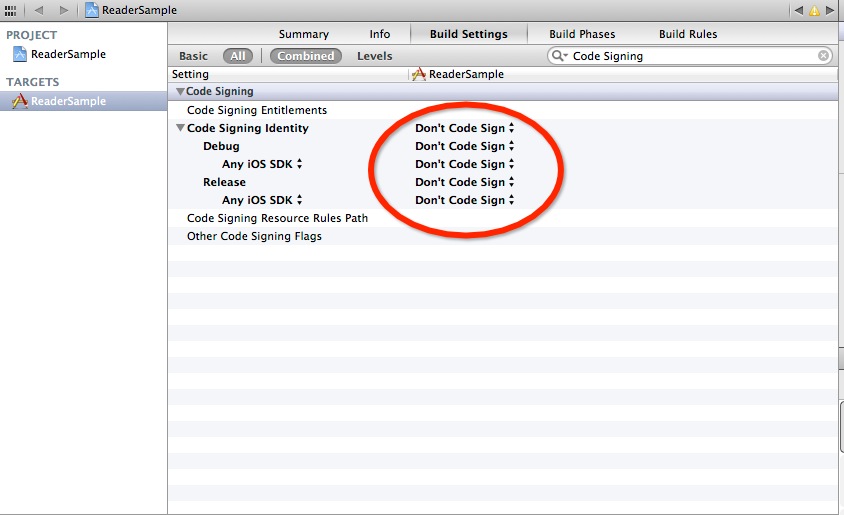Click ReaderSample project icon in jump bar

(92, 10)
